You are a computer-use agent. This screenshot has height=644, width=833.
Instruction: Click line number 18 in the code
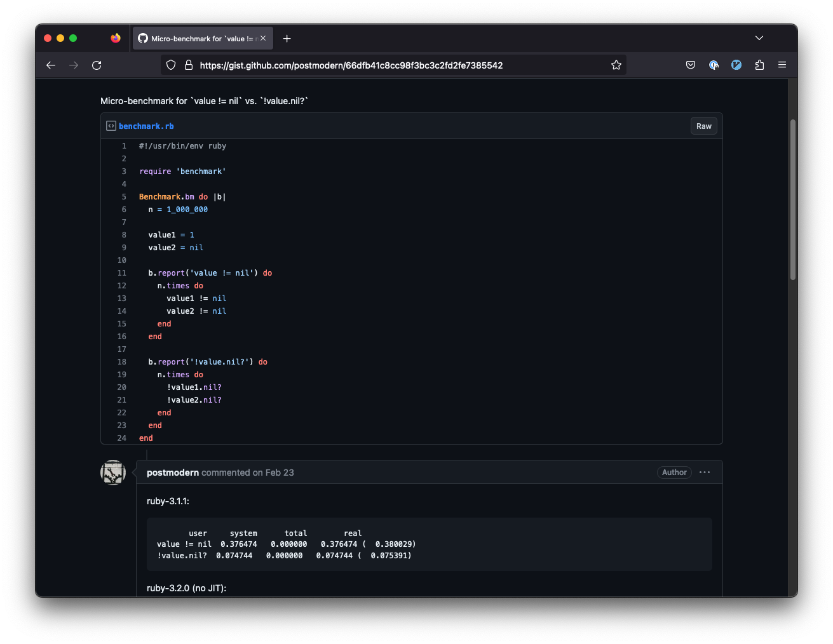coord(121,362)
